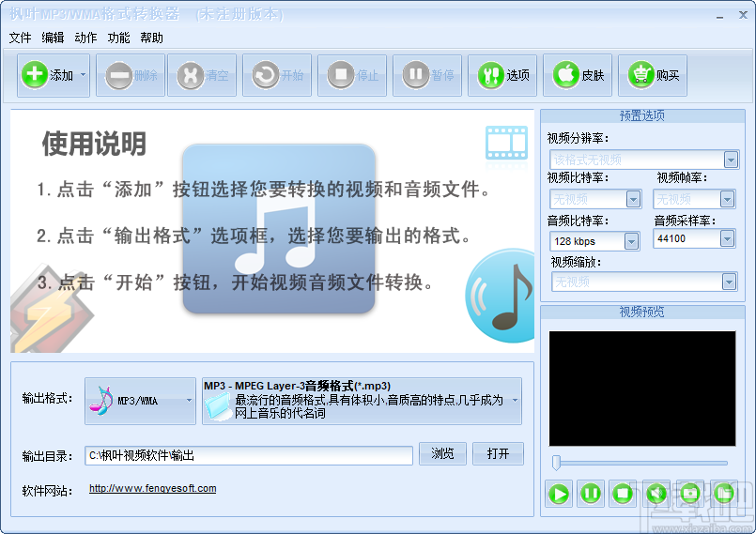Click the 视频预览 panel header
The height and width of the screenshot is (534, 756).
click(642, 312)
